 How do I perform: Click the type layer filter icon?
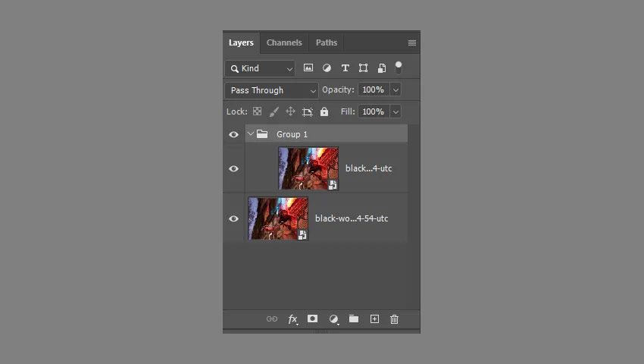point(345,68)
